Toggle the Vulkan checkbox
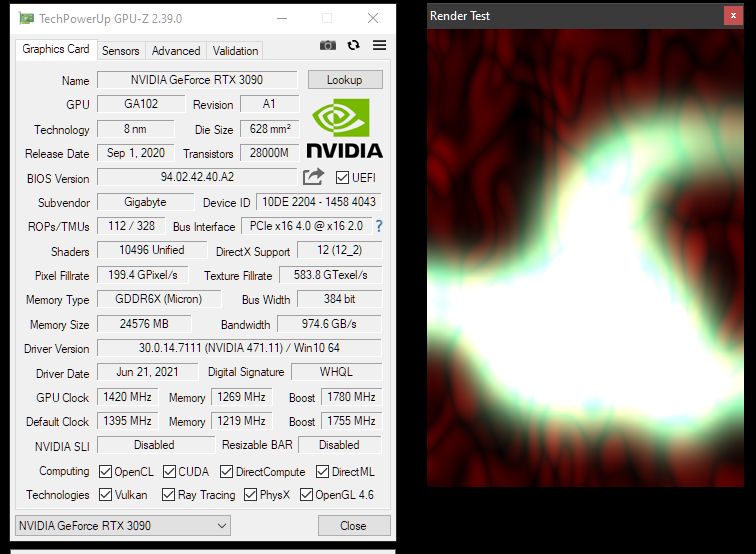756x554 pixels. (x=105, y=494)
